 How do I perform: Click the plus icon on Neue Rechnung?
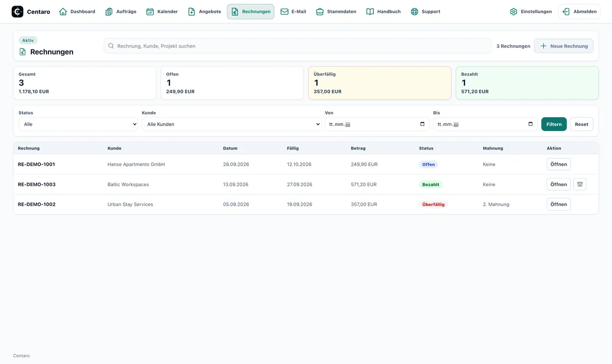543,46
